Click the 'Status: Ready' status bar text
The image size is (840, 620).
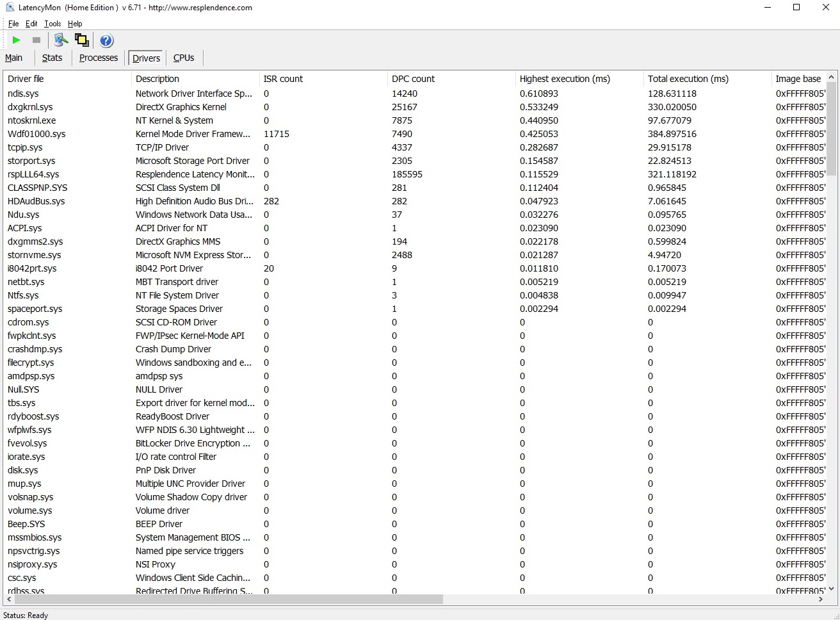pos(26,615)
